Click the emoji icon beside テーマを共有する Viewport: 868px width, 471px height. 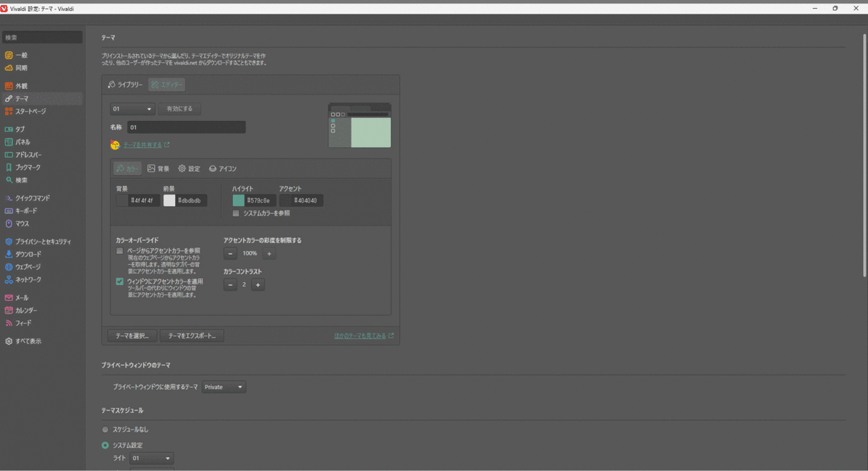115,145
